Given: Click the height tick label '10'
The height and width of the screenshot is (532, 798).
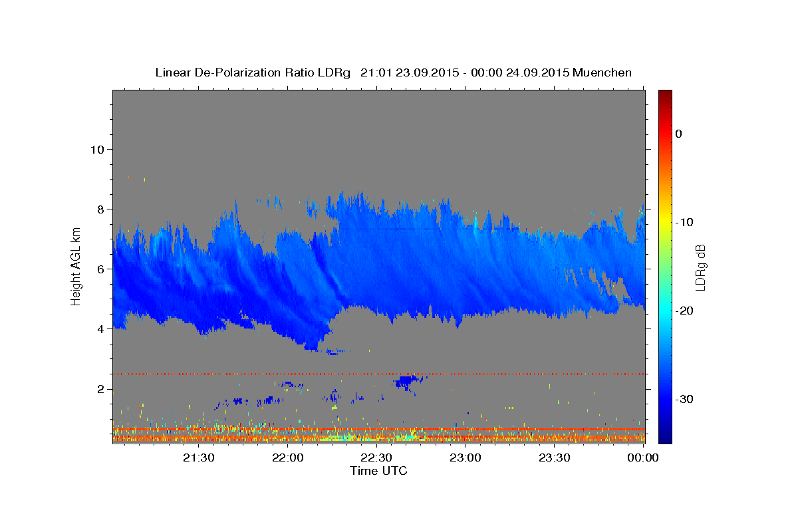Looking at the screenshot, I should [96, 149].
